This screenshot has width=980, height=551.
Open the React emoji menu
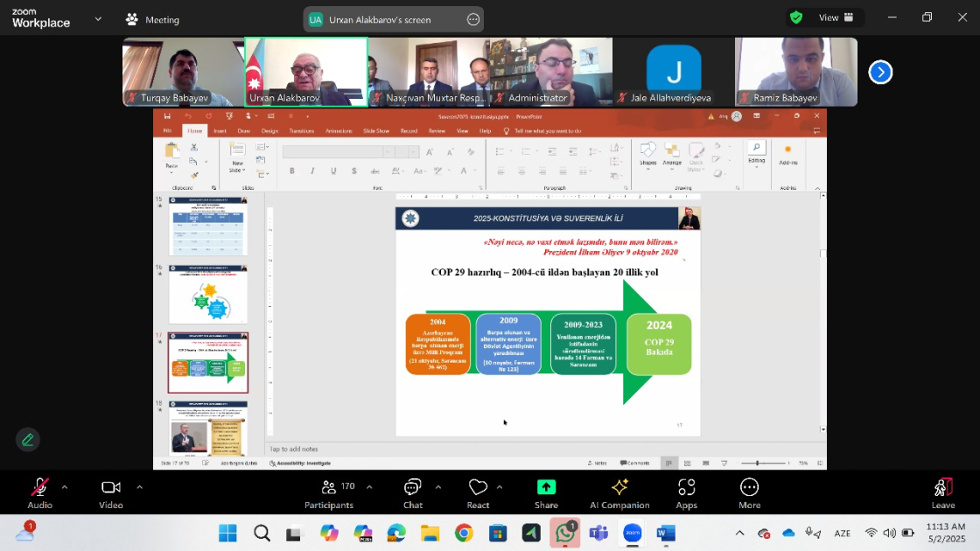(x=478, y=493)
